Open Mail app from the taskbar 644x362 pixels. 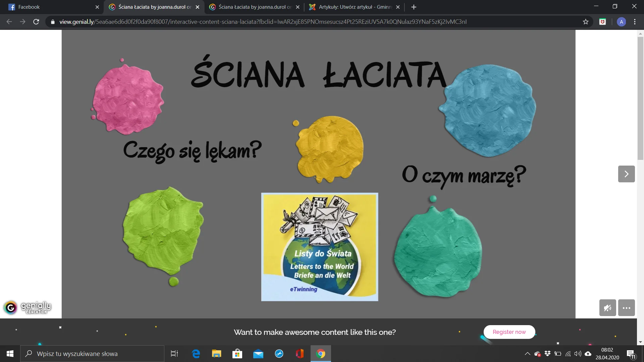(258, 353)
